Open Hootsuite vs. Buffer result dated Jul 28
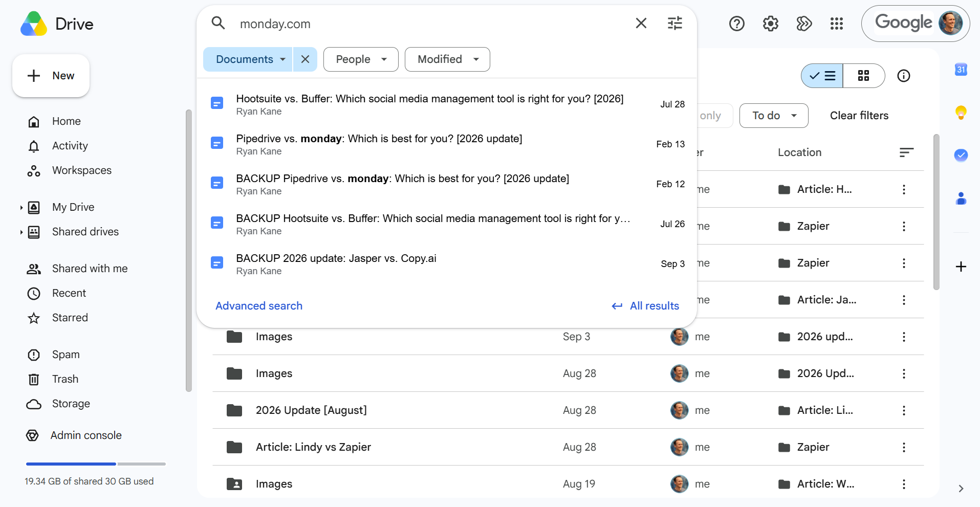The height and width of the screenshot is (507, 980). (447, 104)
